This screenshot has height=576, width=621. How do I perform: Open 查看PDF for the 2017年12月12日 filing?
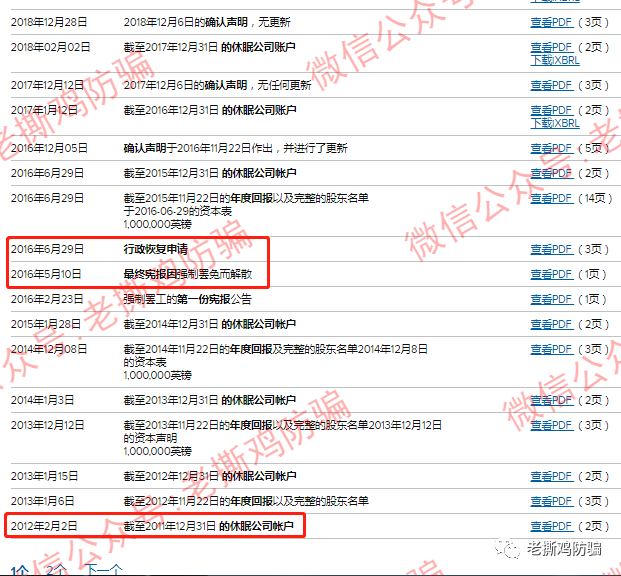(x=552, y=85)
